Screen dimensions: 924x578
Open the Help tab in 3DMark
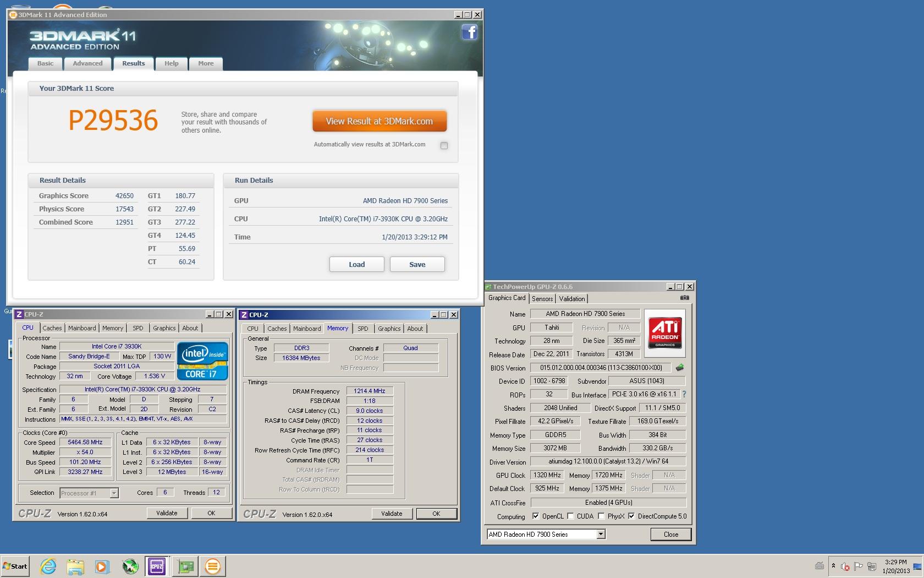tap(171, 64)
